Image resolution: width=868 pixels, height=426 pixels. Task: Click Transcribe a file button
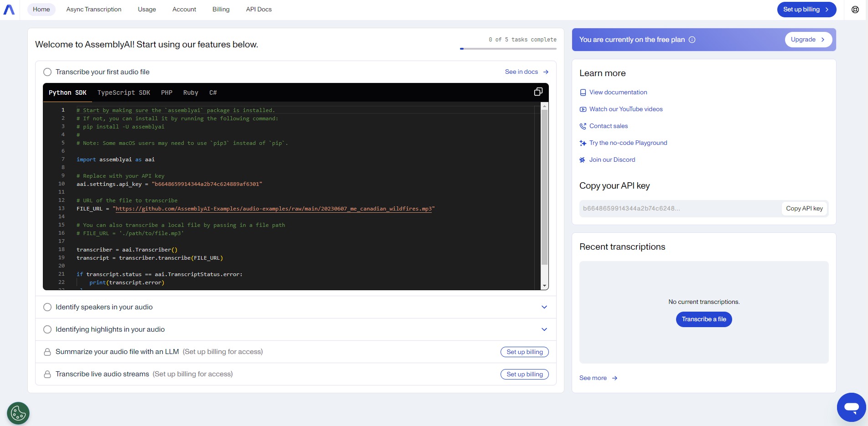tap(704, 319)
